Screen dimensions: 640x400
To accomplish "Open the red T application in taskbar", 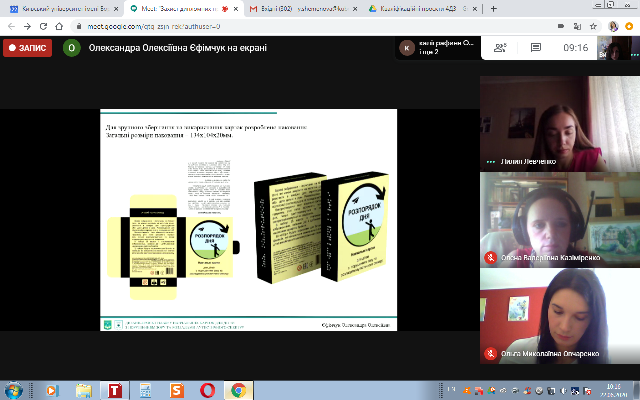I will coord(115,391).
